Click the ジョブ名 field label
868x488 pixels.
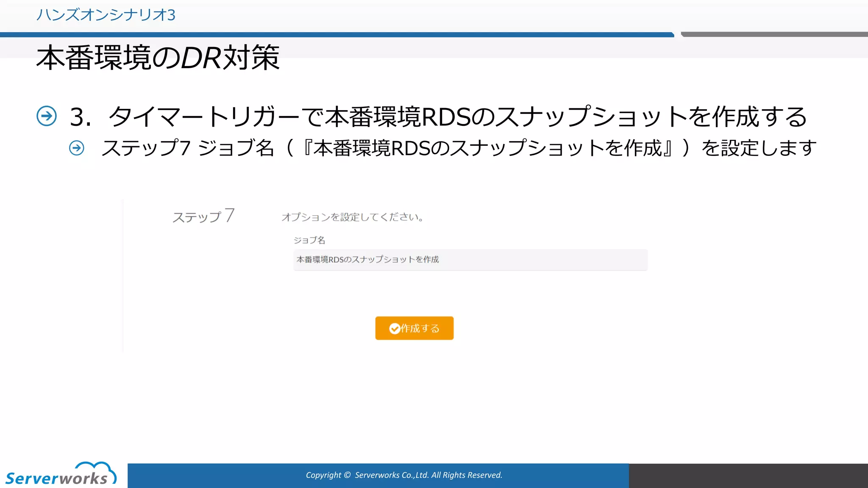point(309,240)
